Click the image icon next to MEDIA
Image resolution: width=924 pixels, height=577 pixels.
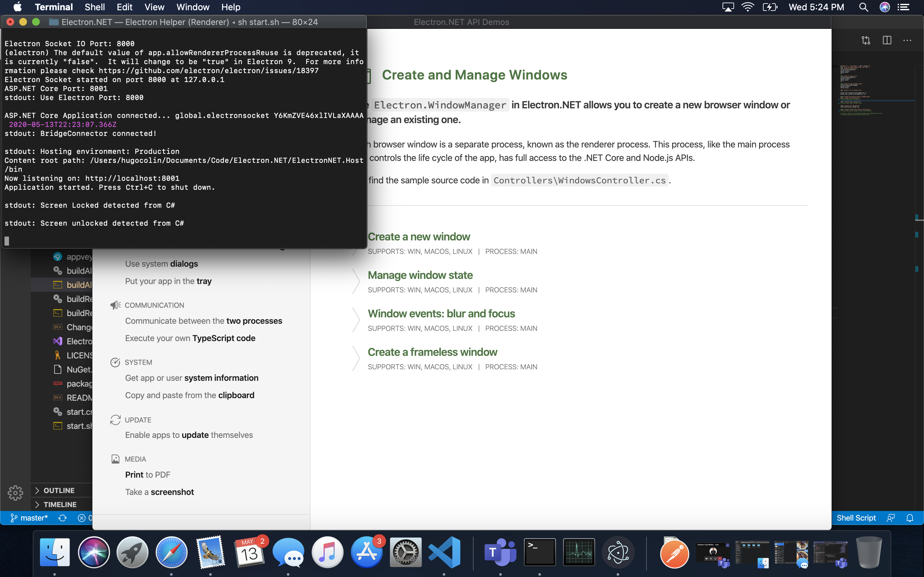(x=115, y=459)
